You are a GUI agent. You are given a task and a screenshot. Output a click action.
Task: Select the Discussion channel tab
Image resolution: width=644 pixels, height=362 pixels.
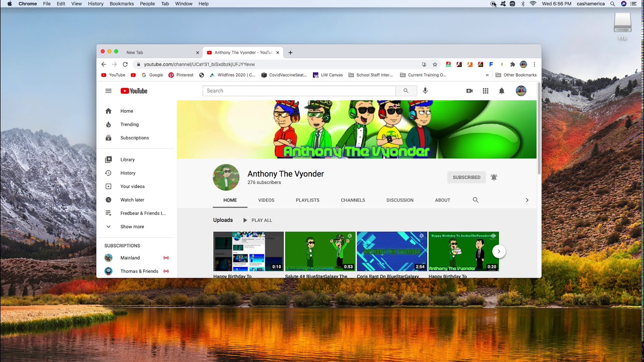[x=400, y=200]
